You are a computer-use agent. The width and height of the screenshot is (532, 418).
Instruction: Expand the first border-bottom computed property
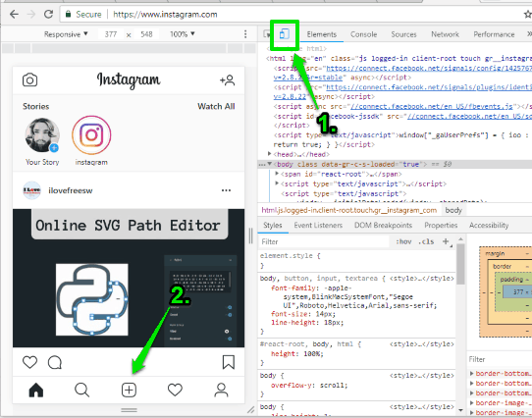click(471, 373)
